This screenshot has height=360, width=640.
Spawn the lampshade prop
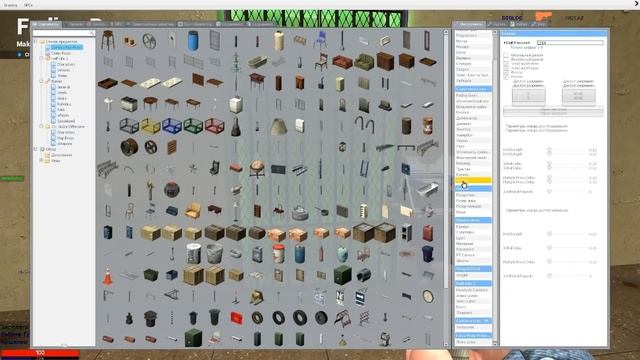(x=278, y=126)
